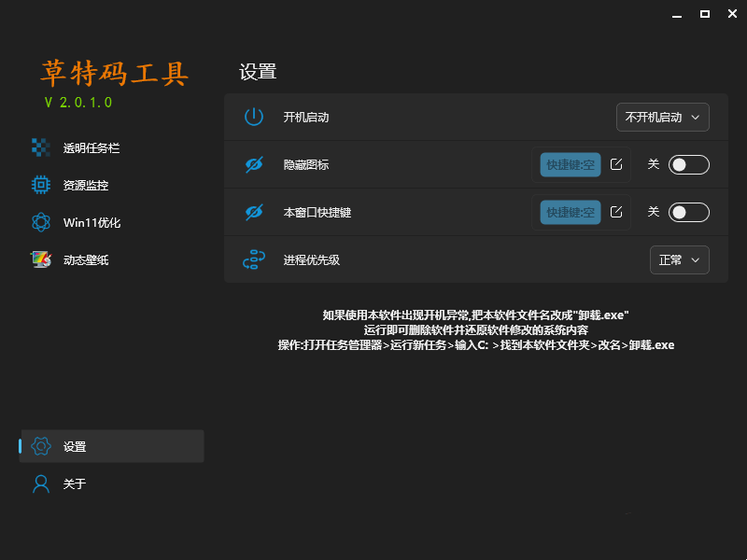Switch to the 动态壁纸 page
The height and width of the screenshot is (560, 747).
point(86,259)
